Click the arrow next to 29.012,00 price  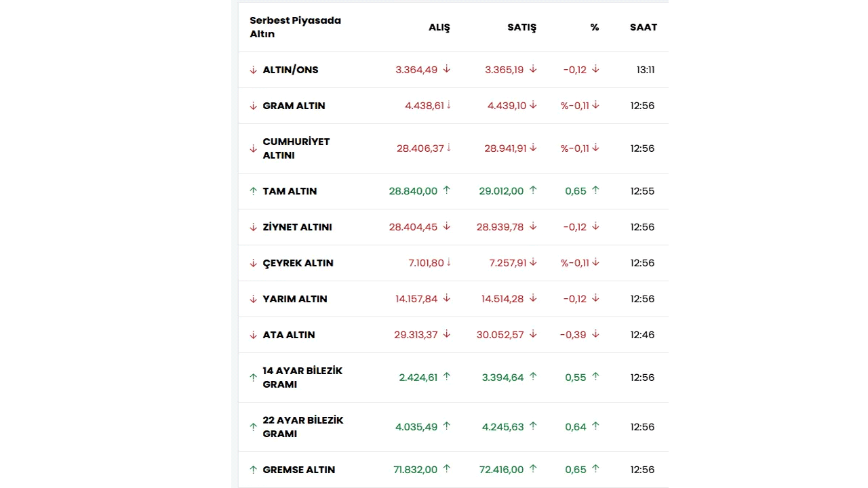533,190
